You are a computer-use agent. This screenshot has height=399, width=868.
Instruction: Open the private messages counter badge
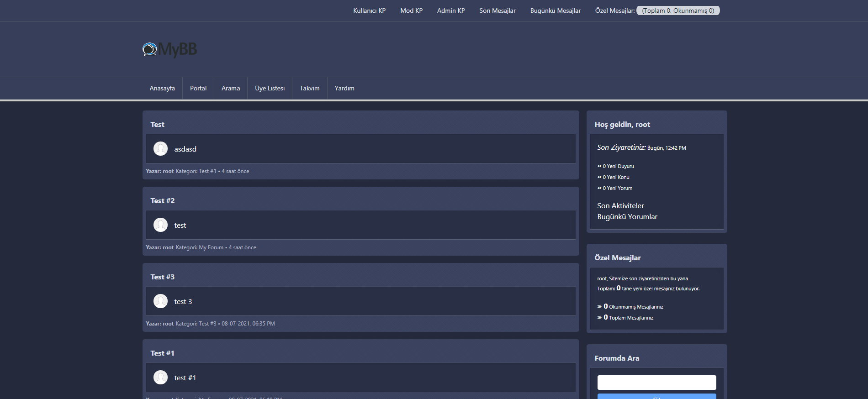pos(678,10)
